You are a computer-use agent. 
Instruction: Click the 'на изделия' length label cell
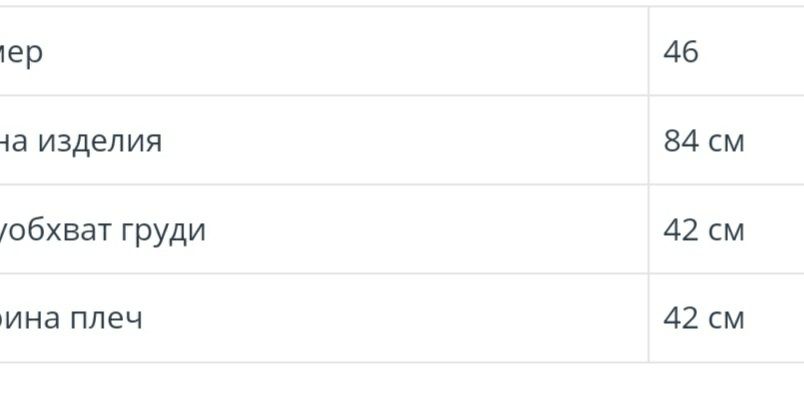[x=324, y=140]
